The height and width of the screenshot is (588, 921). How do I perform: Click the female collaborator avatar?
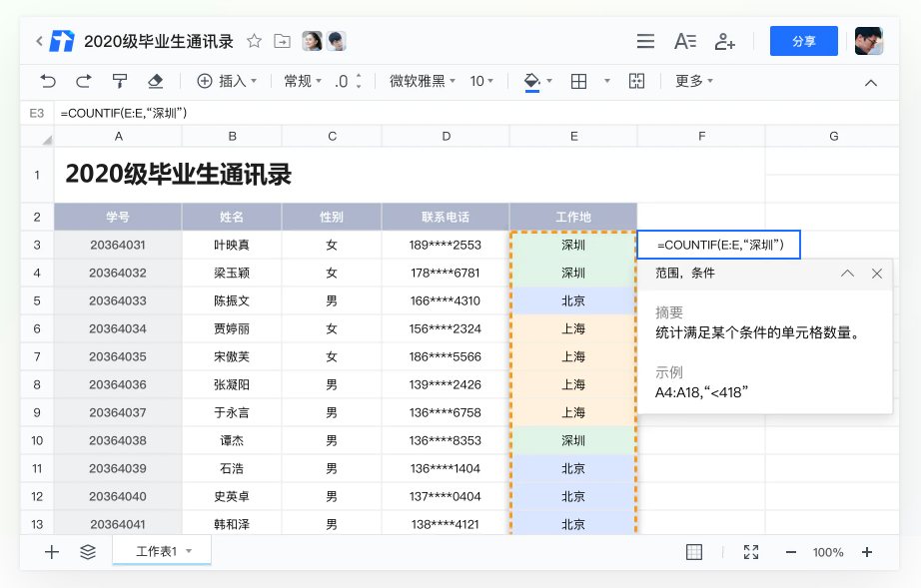click(312, 41)
